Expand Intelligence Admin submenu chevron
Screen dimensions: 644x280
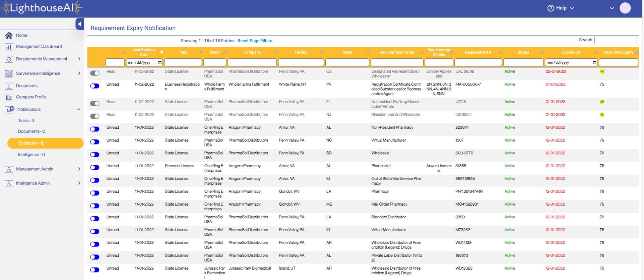pyautogui.click(x=79, y=183)
